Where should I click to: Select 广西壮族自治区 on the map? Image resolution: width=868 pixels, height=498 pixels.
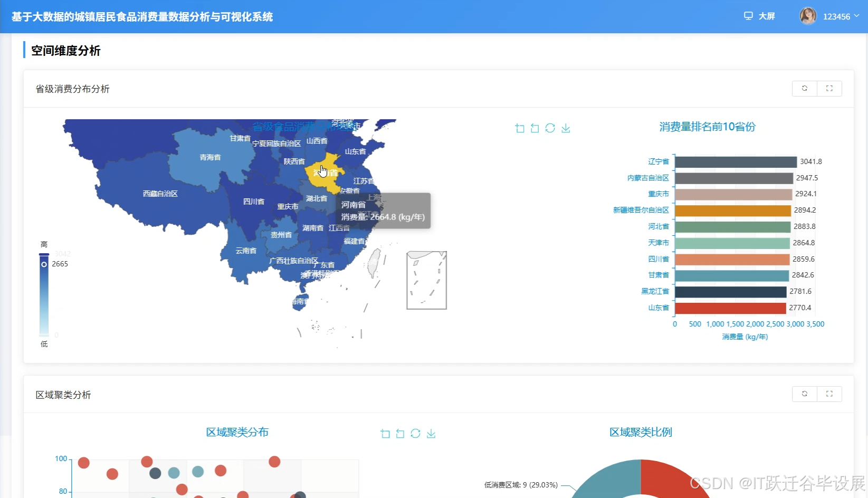(x=293, y=261)
